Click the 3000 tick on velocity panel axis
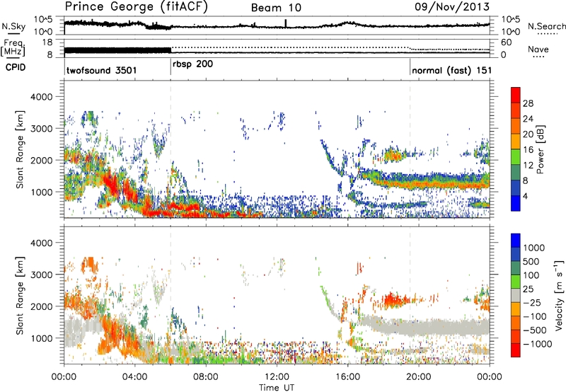Image resolution: width=566 pixels, height=392 pixels. click(41, 275)
